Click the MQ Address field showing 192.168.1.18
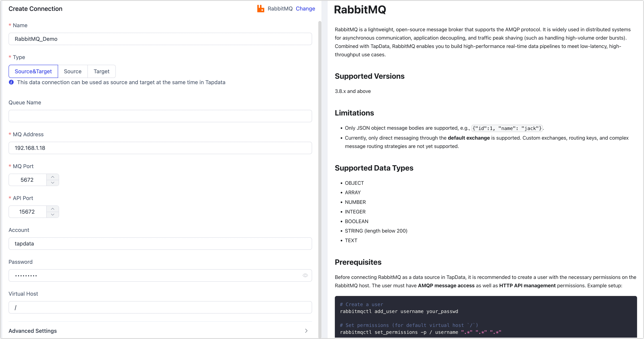The height and width of the screenshot is (339, 644). (x=160, y=148)
